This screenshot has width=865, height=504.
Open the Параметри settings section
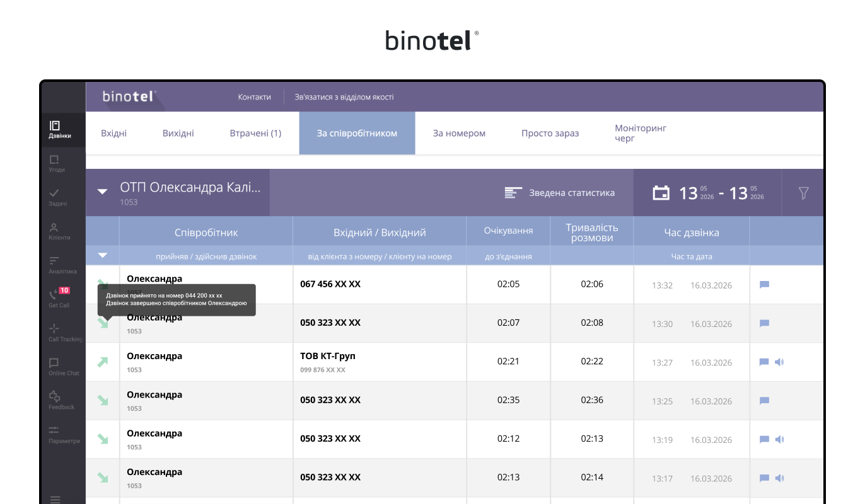63,435
